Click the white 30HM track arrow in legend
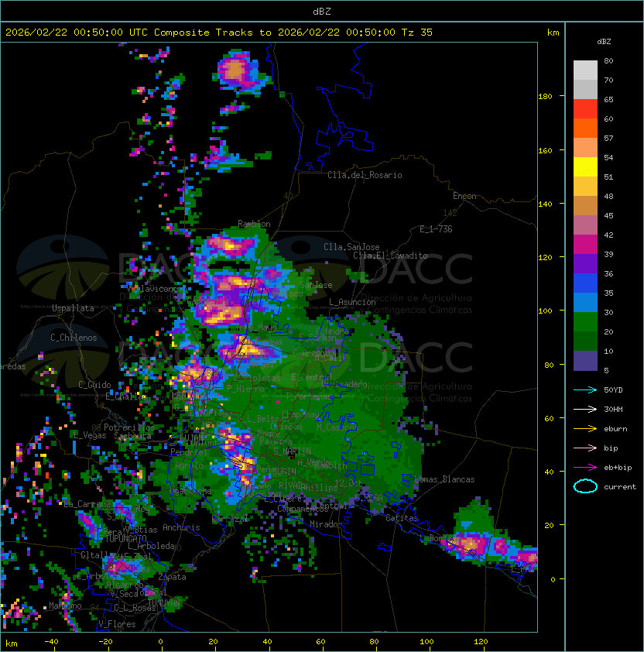644x652 pixels. coord(585,409)
